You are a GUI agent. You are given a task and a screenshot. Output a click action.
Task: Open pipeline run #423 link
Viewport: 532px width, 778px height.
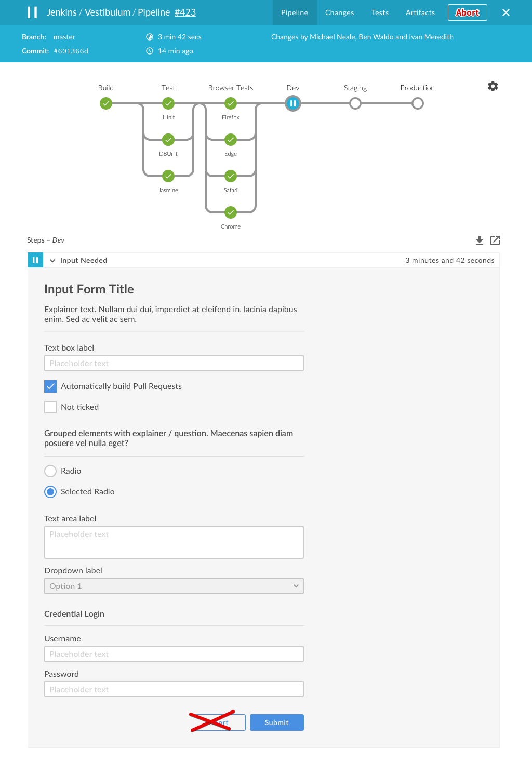[185, 12]
